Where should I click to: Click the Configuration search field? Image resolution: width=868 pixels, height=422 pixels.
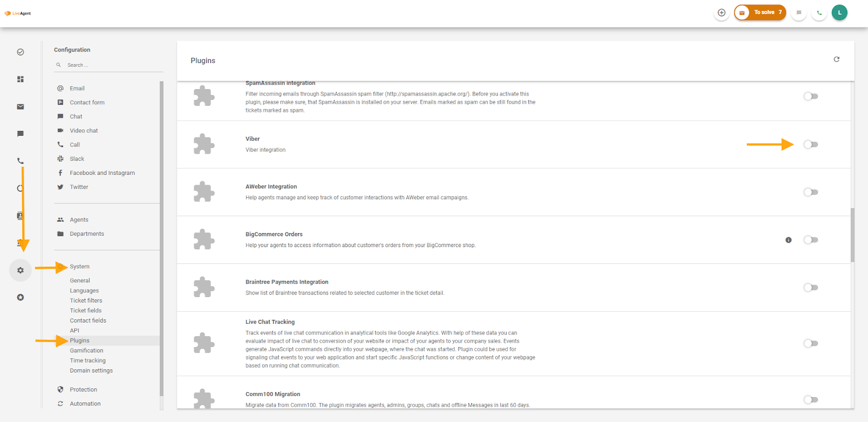tap(108, 65)
